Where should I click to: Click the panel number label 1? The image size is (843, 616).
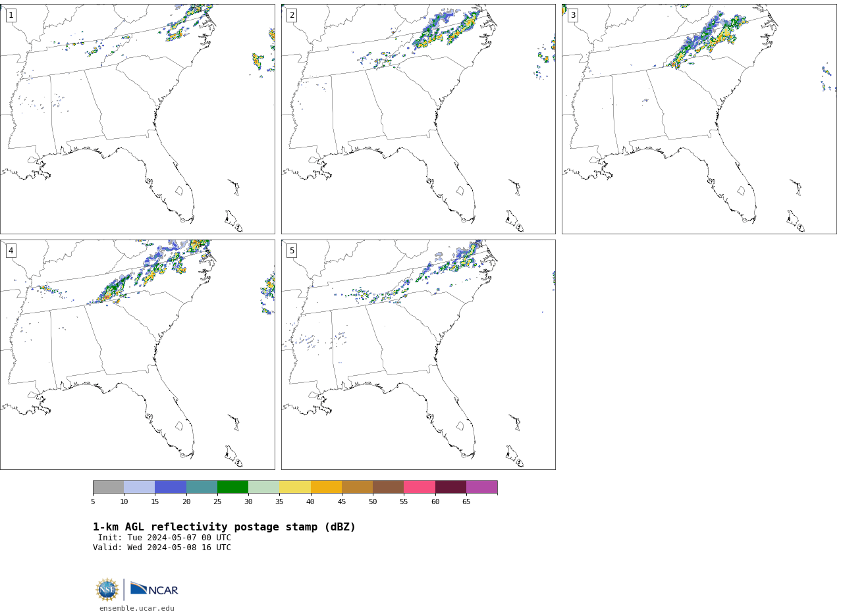[x=11, y=15]
